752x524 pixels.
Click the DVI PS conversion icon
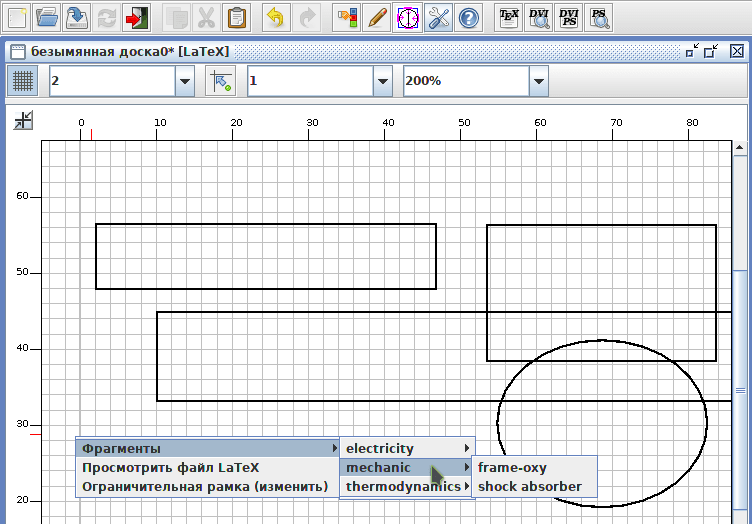point(569,18)
